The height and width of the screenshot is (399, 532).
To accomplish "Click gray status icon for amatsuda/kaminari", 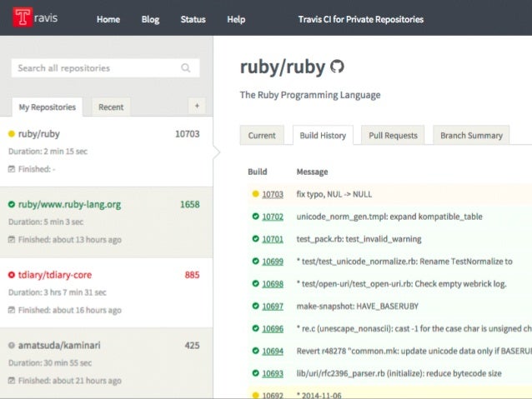I will coord(12,346).
